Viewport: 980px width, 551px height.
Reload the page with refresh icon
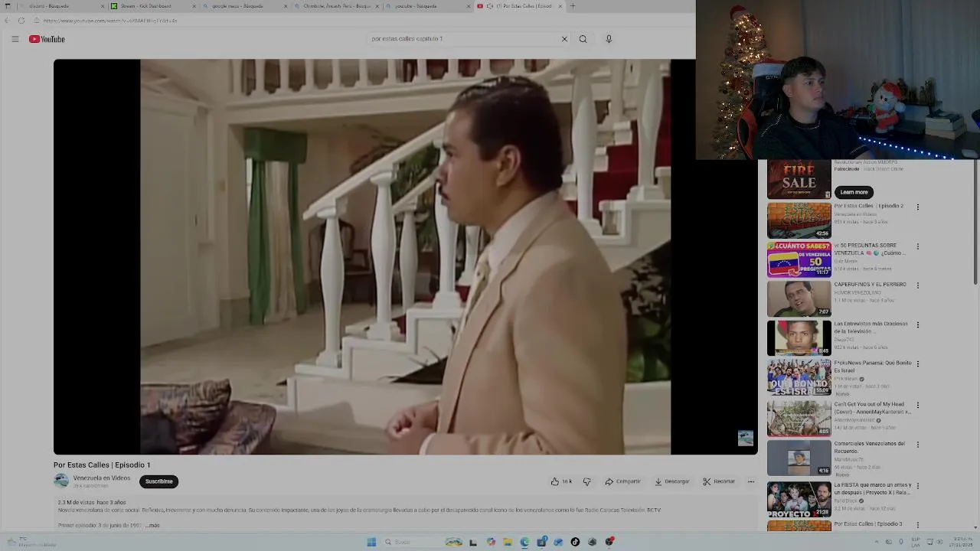[21, 21]
